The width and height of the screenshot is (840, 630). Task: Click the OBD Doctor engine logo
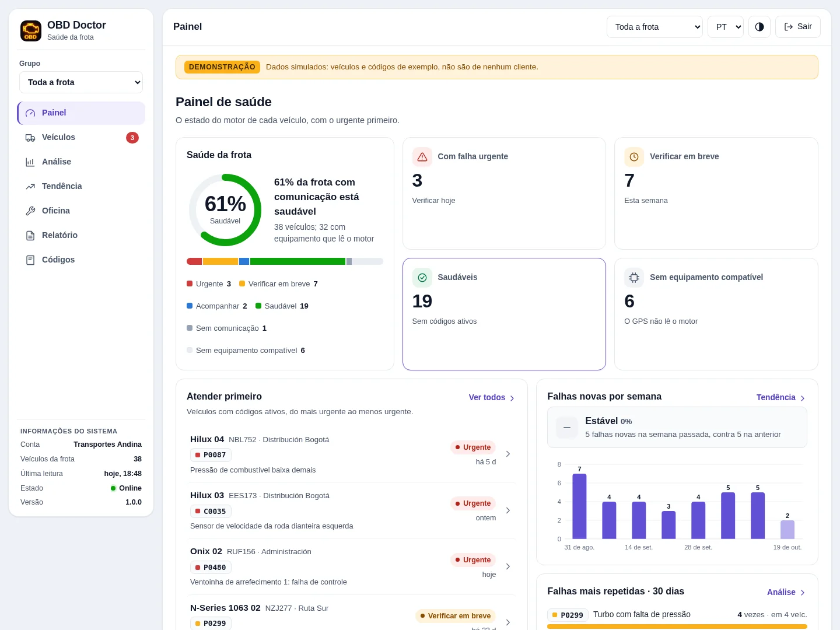point(31,31)
